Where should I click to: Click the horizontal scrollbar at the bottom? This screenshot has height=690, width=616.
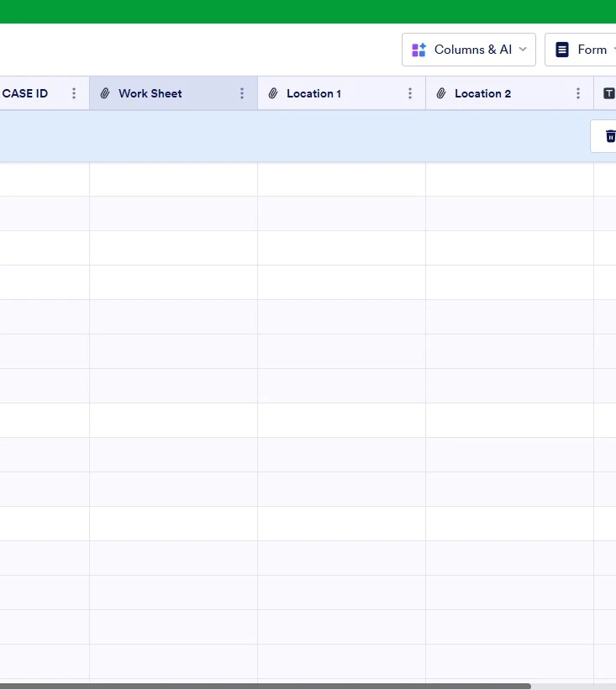pyautogui.click(x=266, y=687)
